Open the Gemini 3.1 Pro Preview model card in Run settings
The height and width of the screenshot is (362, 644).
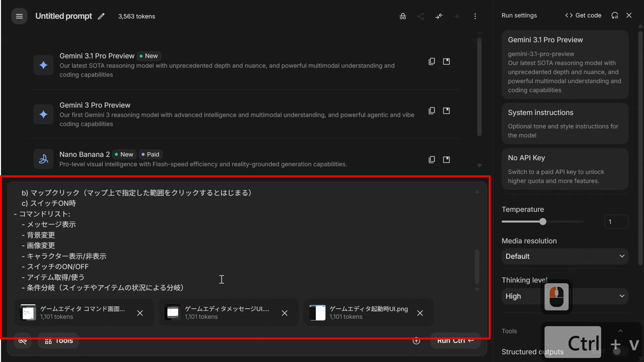[565, 64]
